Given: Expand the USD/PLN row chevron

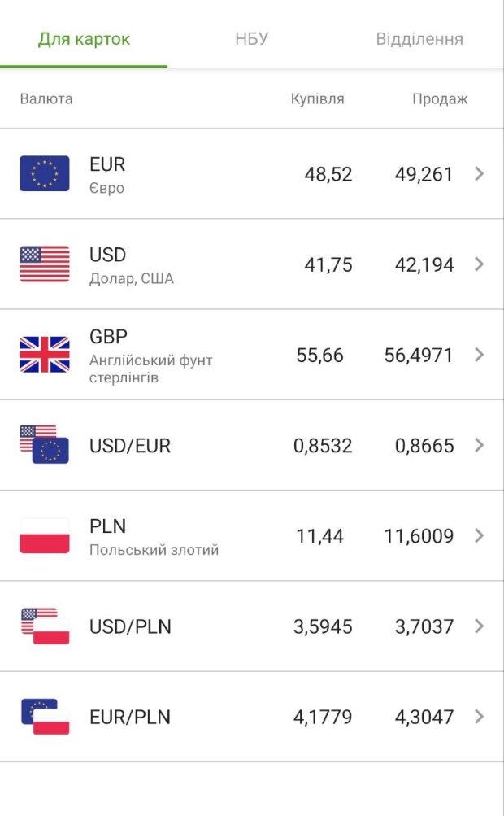Looking at the screenshot, I should point(479,626).
